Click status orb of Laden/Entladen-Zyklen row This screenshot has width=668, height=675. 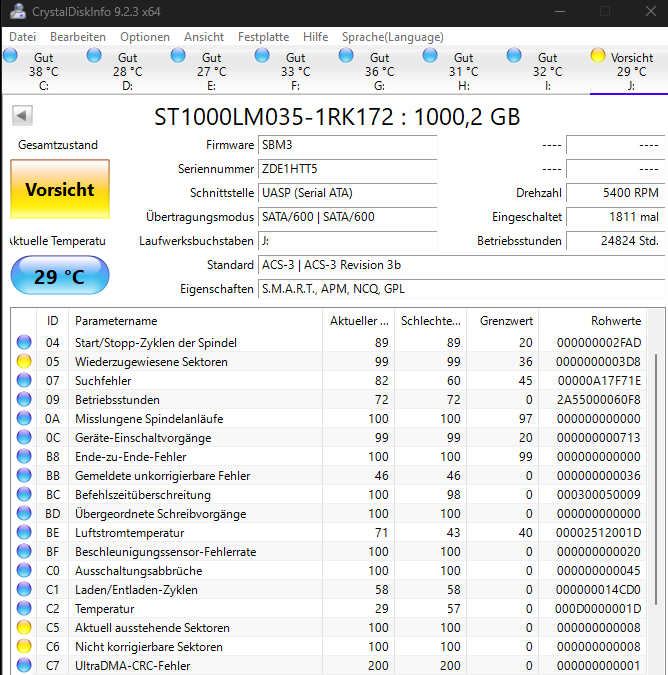pyautogui.click(x=24, y=589)
